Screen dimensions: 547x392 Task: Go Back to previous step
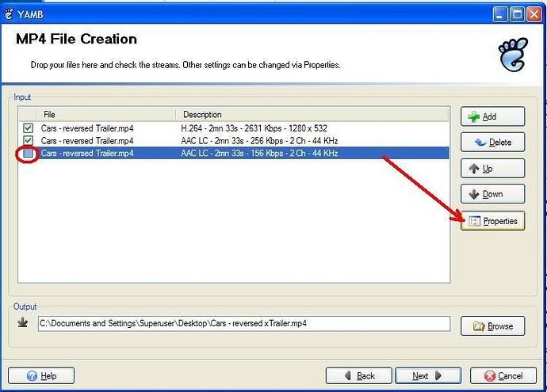[358, 376]
